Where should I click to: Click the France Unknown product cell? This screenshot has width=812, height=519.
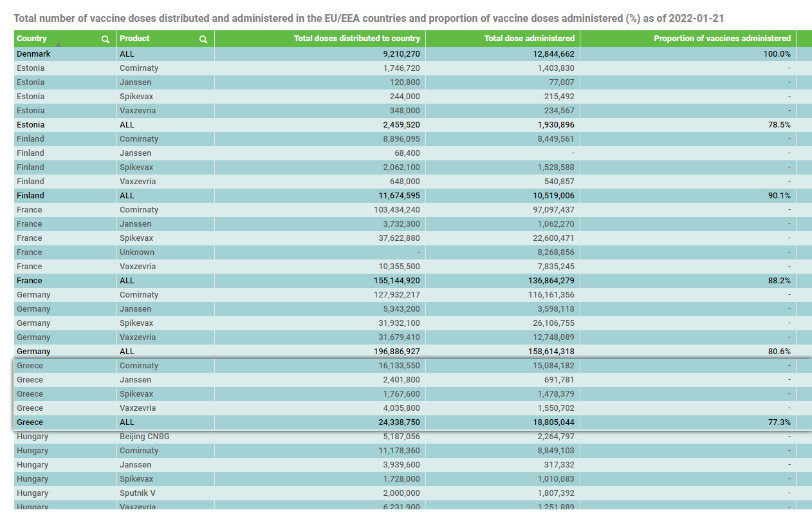(x=165, y=252)
